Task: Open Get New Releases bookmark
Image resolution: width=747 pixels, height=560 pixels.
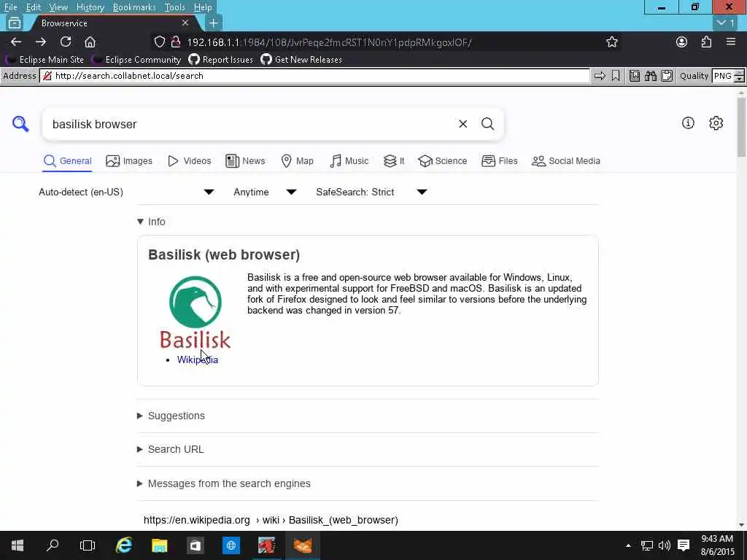Action: 301,60
